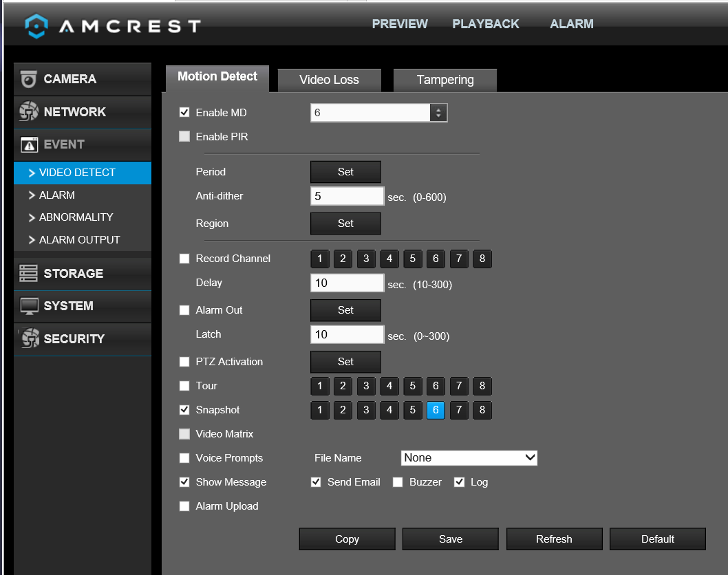Image resolution: width=728 pixels, height=575 pixels.
Task: Enable the Record Channel checkbox
Action: tap(184, 259)
